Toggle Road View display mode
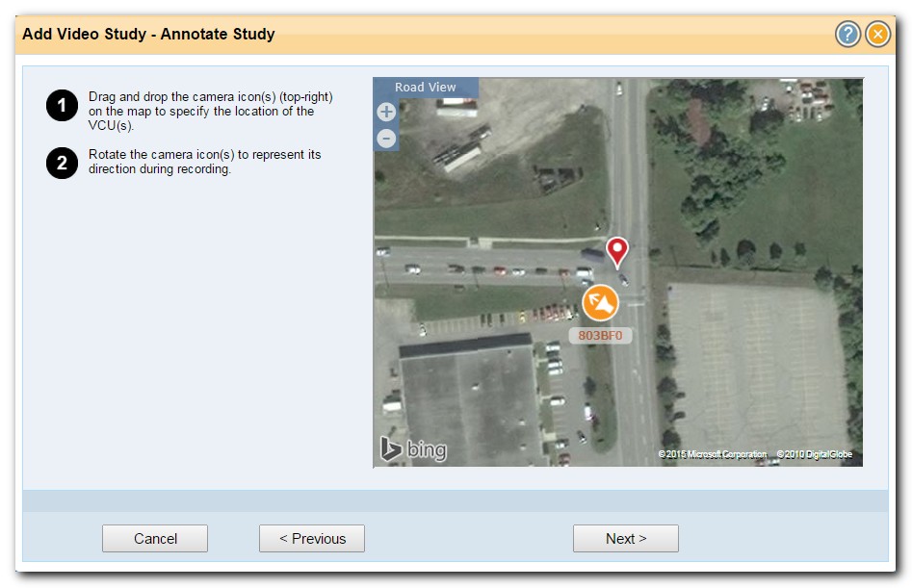912x588 pixels. pos(425,87)
